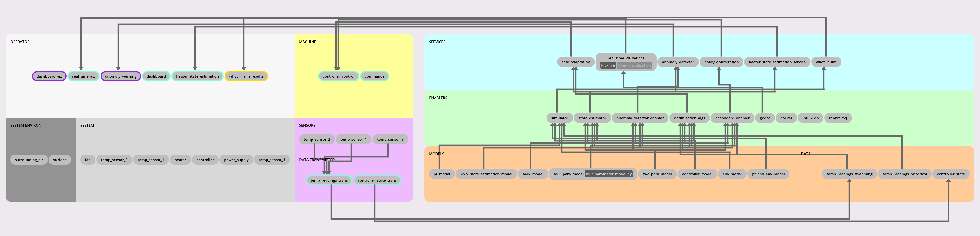Click the Pick file button
This screenshot has width=980, height=236.
point(608,65)
